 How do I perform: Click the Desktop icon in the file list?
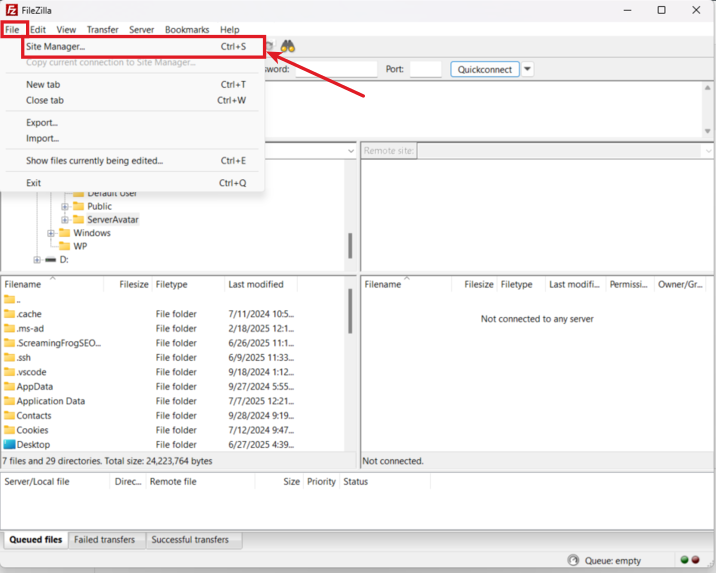(9, 444)
